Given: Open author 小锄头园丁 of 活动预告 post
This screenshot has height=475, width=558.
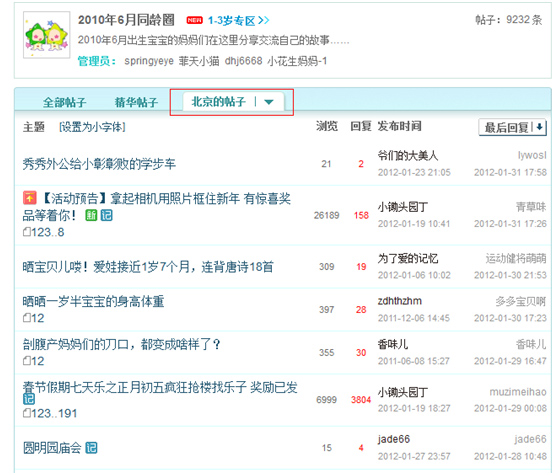Looking at the screenshot, I should 402,207.
